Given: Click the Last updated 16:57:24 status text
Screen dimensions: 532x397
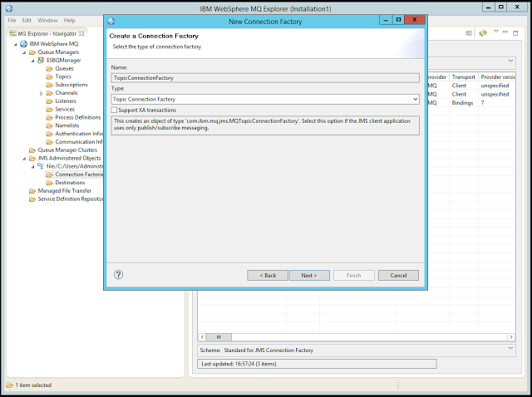Looking at the screenshot, I should [239, 364].
